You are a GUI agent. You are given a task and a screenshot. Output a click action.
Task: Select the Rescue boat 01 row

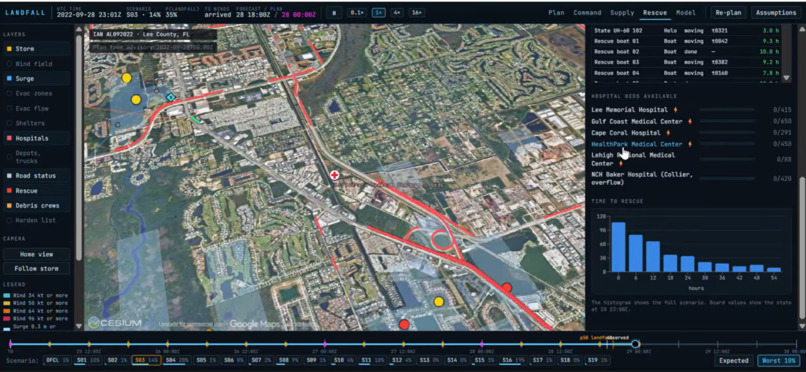click(x=686, y=41)
